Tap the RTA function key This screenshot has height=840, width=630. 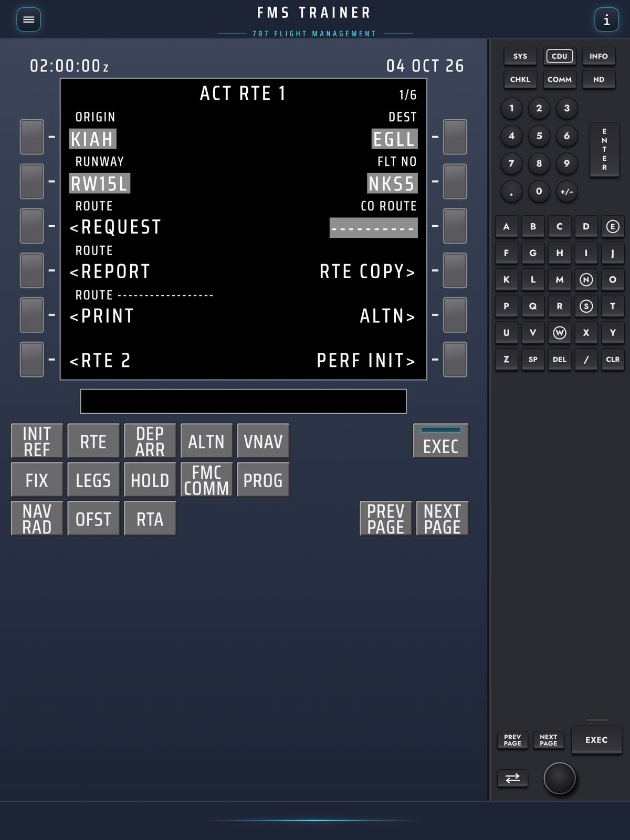pyautogui.click(x=150, y=519)
